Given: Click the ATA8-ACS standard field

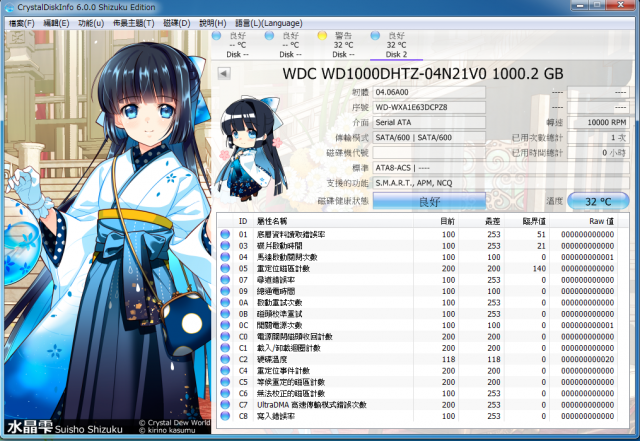Looking at the screenshot, I should point(501,168).
